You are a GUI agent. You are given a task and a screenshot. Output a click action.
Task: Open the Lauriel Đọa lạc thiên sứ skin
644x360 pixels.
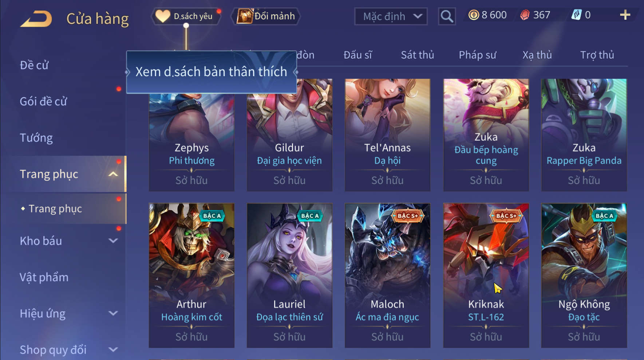click(x=289, y=275)
